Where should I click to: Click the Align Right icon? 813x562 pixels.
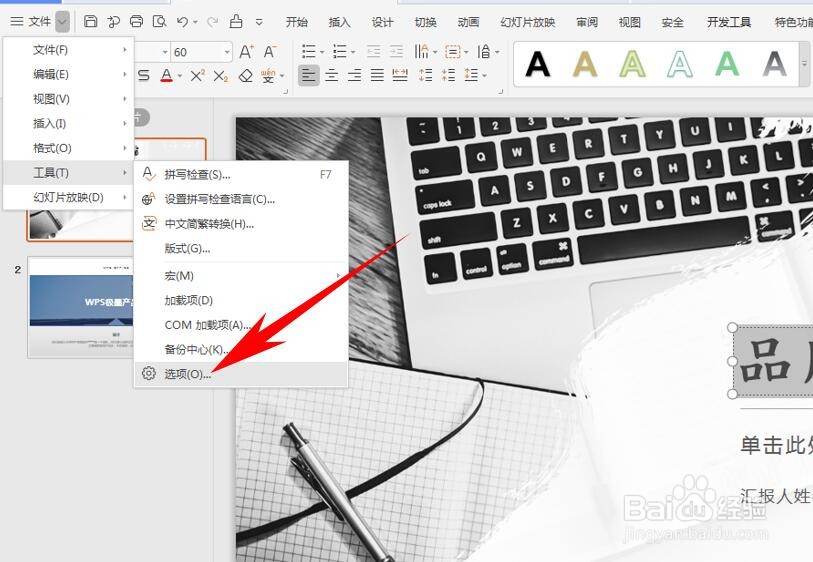[x=355, y=76]
